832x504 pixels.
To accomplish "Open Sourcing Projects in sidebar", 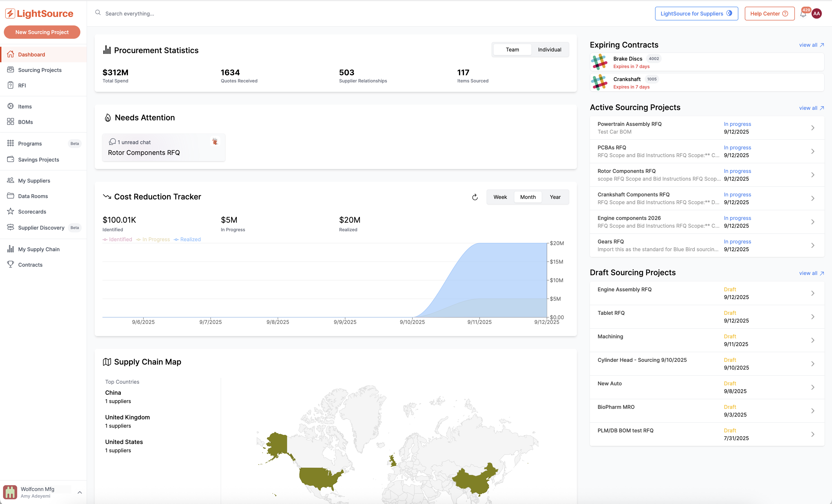I will (x=40, y=70).
